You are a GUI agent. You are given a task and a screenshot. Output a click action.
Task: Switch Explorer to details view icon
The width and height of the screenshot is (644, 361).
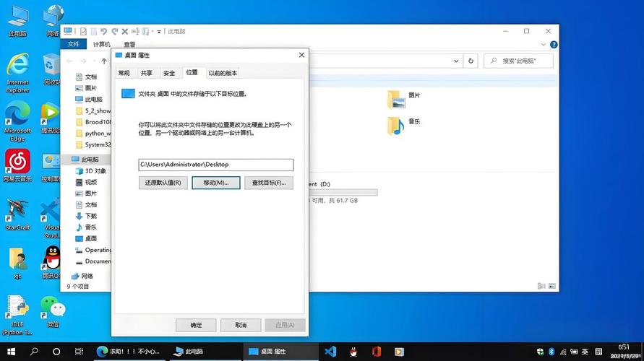542,286
